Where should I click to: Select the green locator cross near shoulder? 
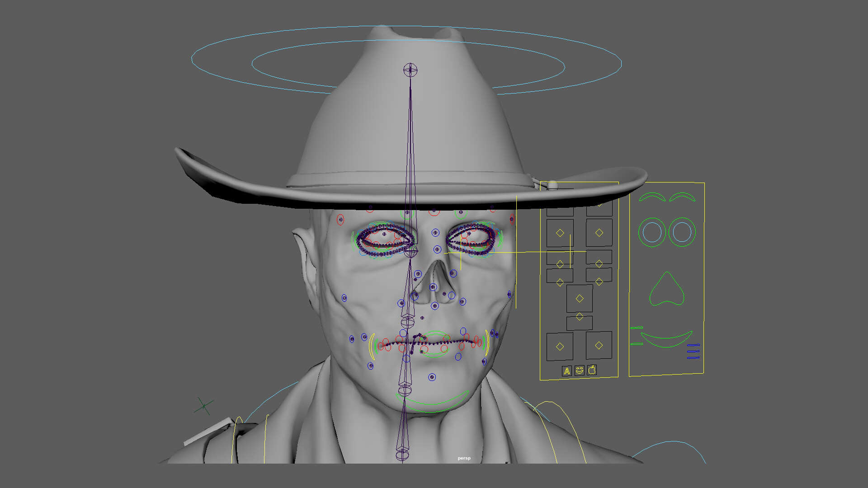click(x=204, y=406)
